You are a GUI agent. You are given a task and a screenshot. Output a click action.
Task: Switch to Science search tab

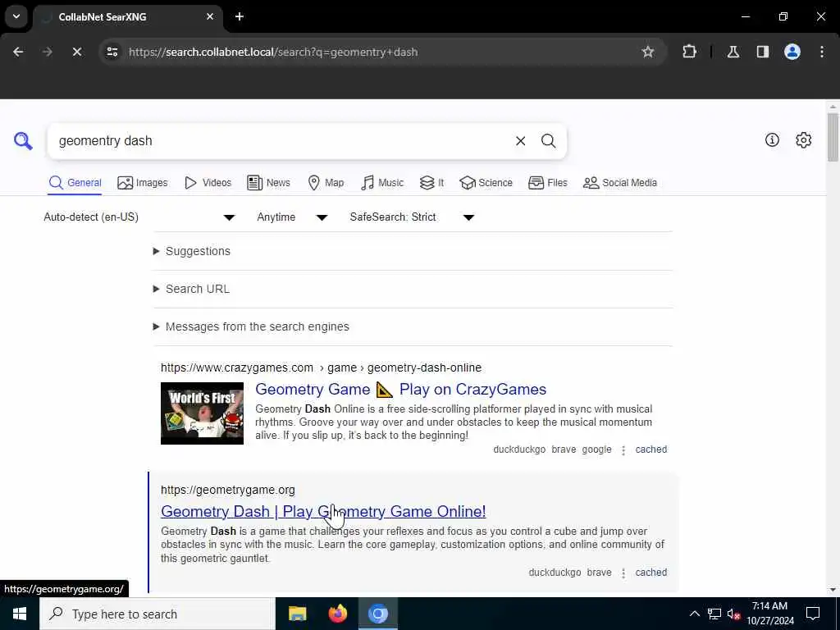click(486, 183)
